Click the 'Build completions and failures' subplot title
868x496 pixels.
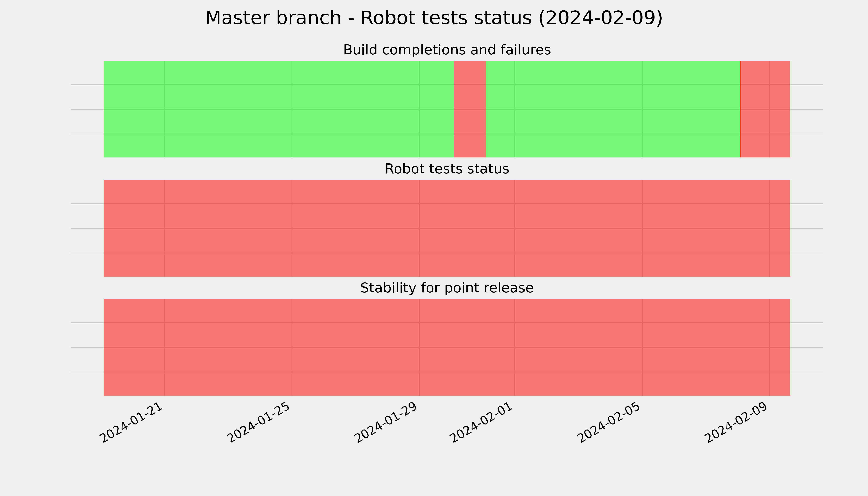tap(447, 50)
